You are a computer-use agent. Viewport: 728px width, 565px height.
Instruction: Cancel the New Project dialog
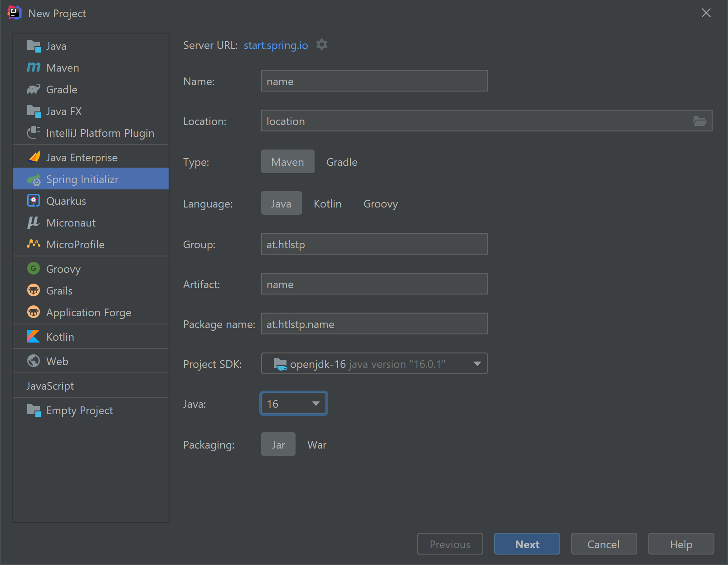tap(603, 544)
